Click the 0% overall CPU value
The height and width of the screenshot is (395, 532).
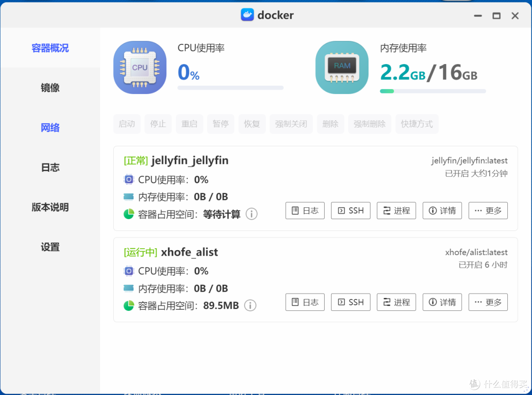[189, 72]
